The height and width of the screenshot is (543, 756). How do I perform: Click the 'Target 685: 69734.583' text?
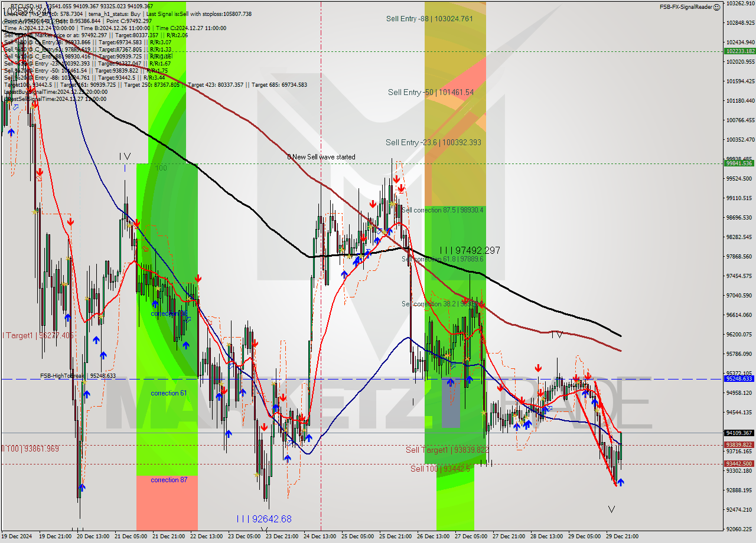[x=279, y=84]
